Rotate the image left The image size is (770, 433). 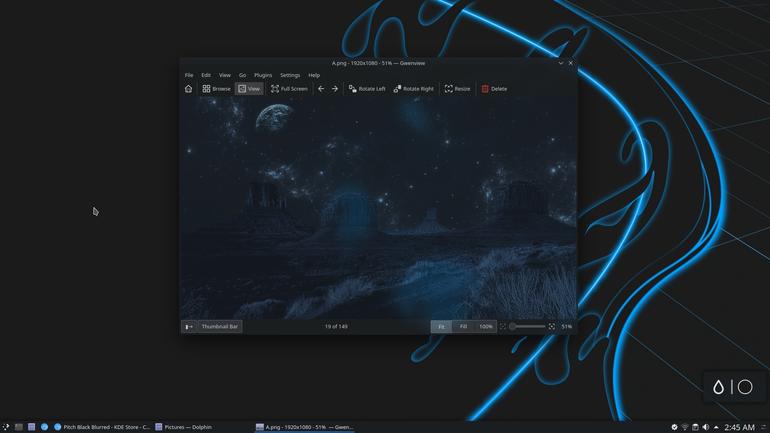tap(367, 89)
